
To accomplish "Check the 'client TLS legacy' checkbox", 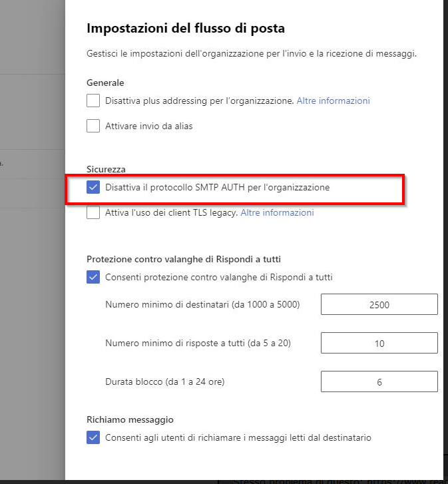I will (93, 212).
